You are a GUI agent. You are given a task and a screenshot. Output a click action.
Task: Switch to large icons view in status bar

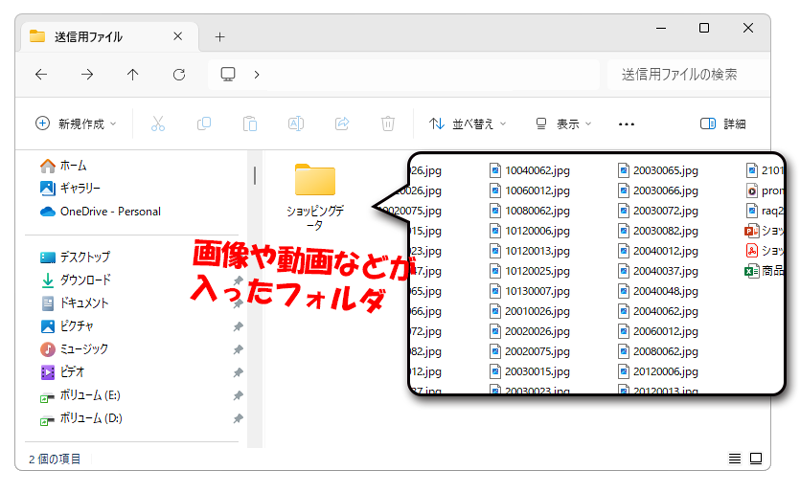point(758,458)
